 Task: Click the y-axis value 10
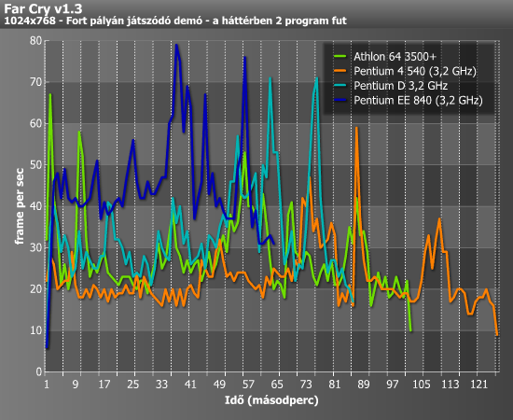[x=35, y=330]
